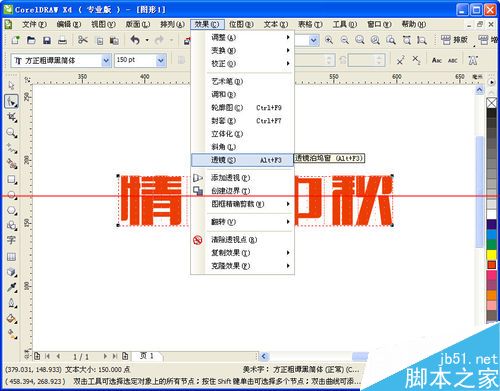Image resolution: width=500 pixels, height=391 pixels.
Task: Click the Zoom In magnifier icon
Action: (x=329, y=40)
